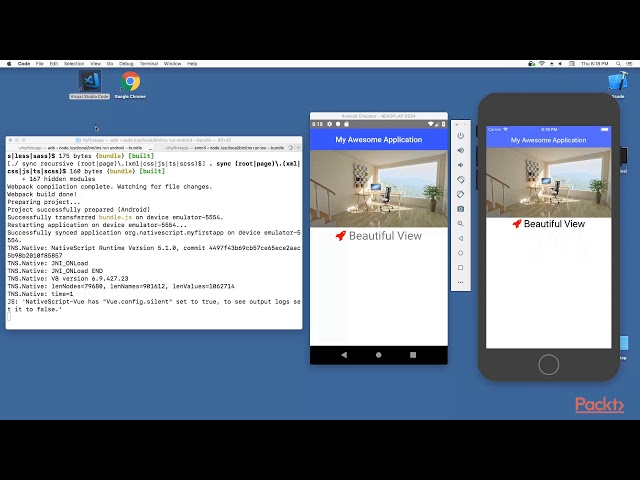This screenshot has width=640, height=480.
Task: Select the Xcode desktop icon
Action: 618,85
